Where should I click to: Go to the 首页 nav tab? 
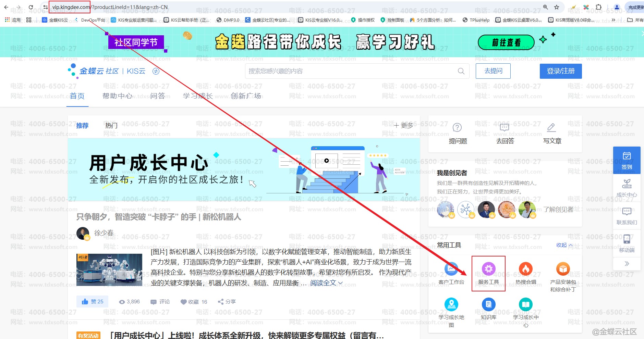77,96
